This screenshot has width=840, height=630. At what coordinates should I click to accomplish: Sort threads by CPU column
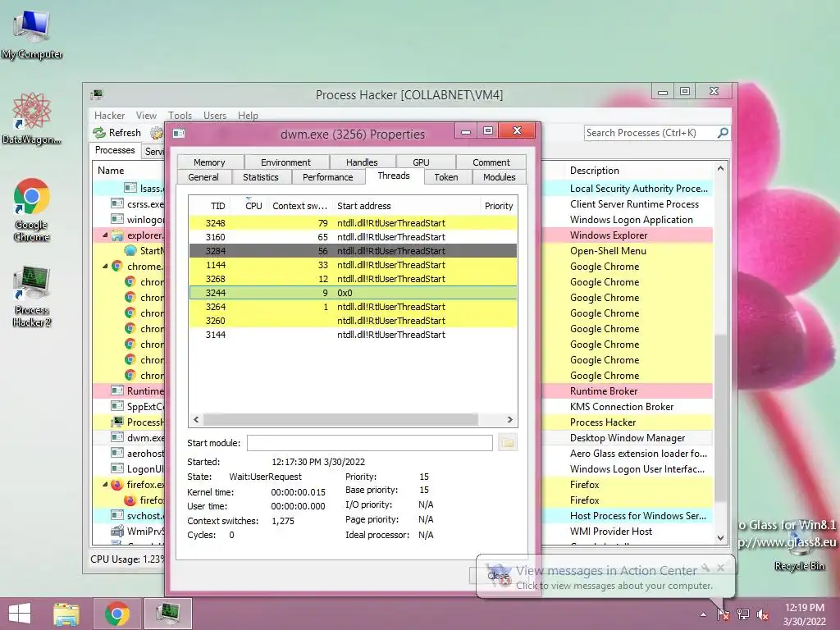tap(249, 206)
